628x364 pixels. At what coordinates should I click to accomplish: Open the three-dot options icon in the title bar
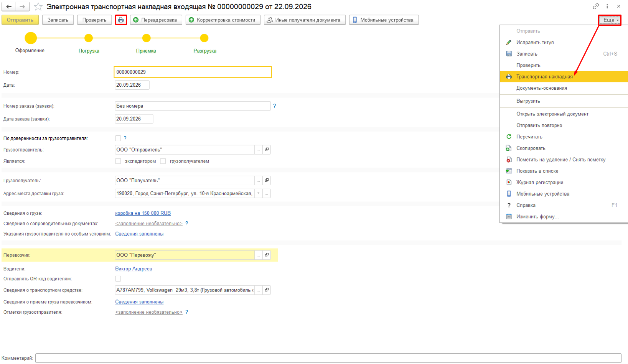pyautogui.click(x=607, y=6)
